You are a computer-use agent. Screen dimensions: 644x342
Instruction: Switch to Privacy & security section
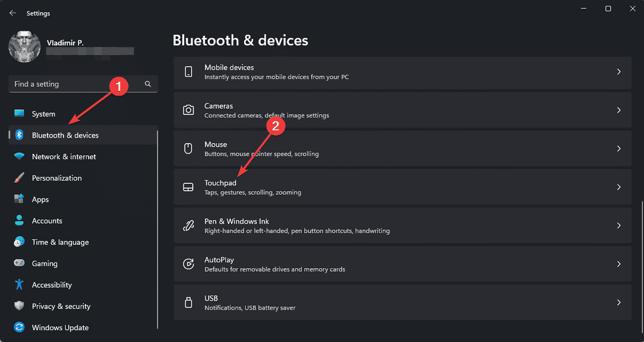click(61, 306)
